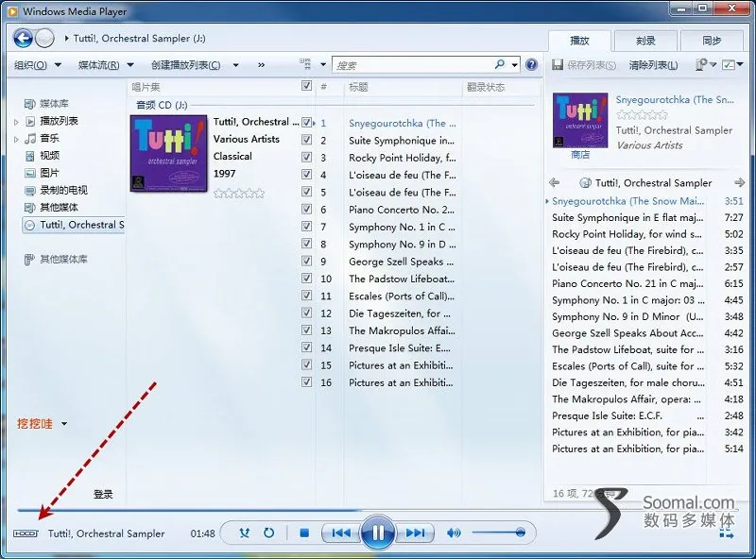This screenshot has width=756, height=559.
Task: Open Create playlist (创建播放列表) dropdown
Action: pos(195,65)
